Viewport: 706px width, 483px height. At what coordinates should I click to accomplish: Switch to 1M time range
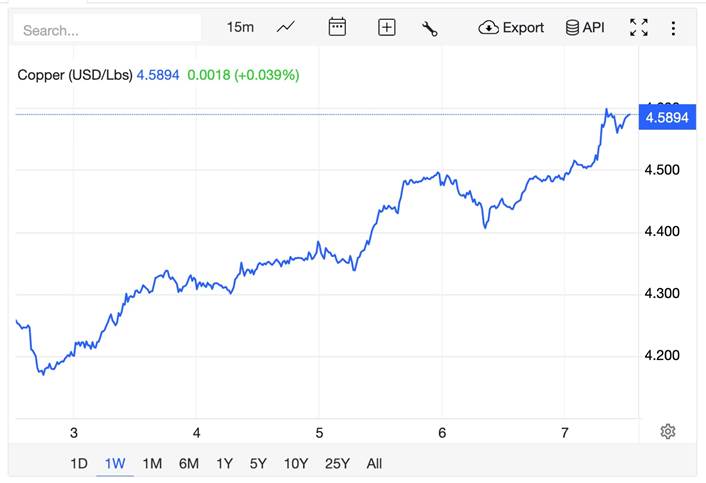coord(152,463)
